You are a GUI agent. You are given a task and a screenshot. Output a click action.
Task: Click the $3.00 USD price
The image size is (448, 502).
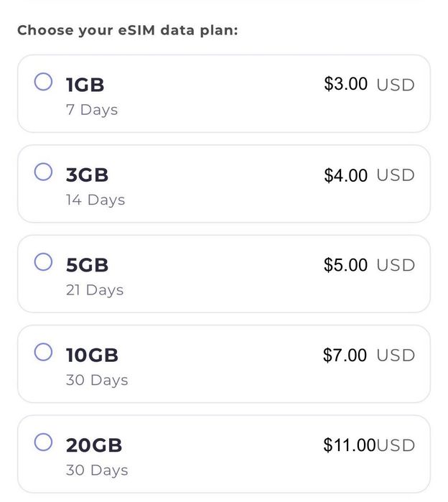point(369,84)
